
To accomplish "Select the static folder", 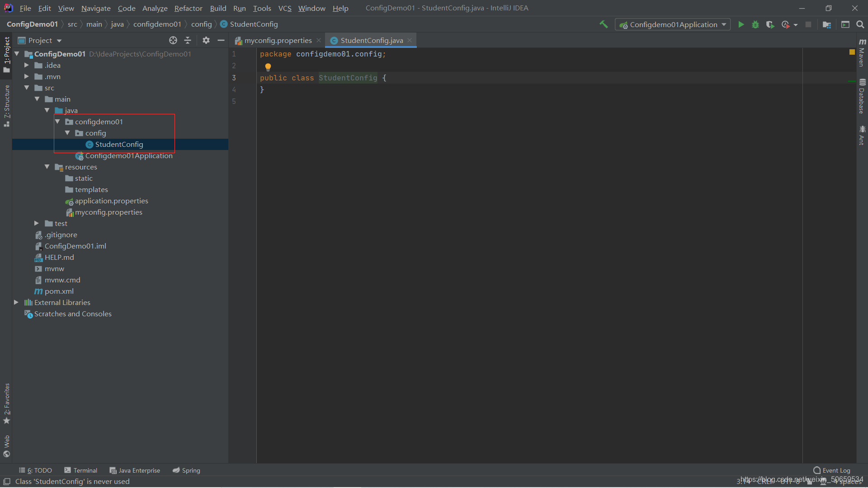I will tap(84, 178).
